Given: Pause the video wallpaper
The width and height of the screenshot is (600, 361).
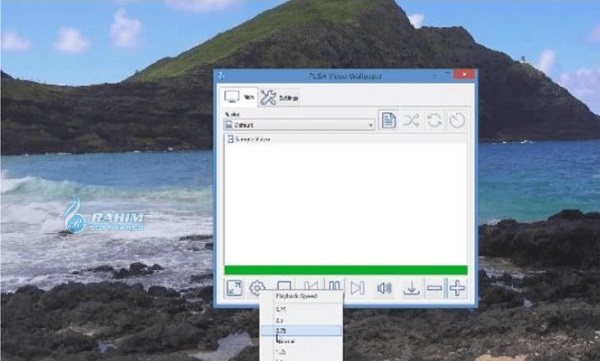Looking at the screenshot, I should pyautogui.click(x=334, y=285).
